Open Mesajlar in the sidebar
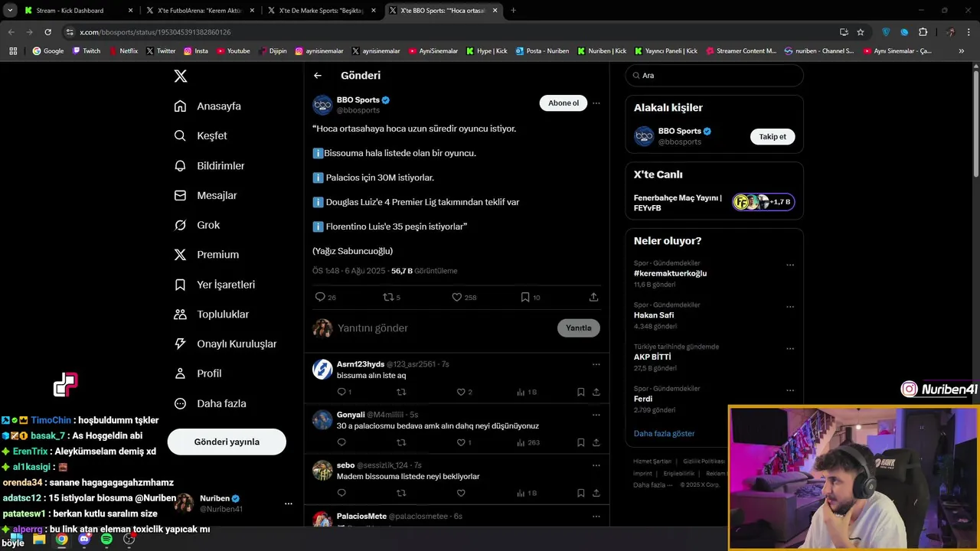This screenshot has width=980, height=551. pyautogui.click(x=205, y=195)
